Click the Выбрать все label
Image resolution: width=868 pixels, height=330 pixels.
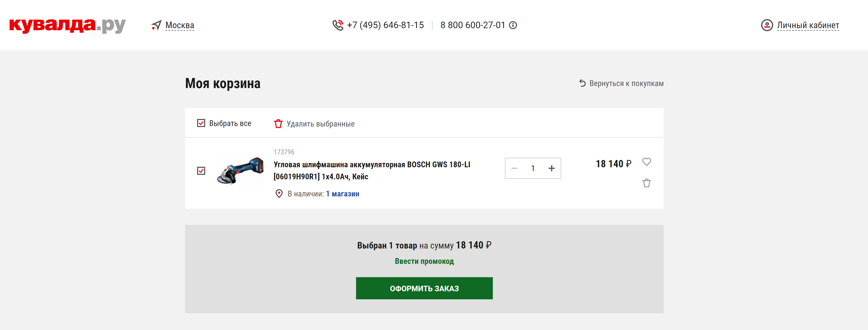click(x=230, y=123)
